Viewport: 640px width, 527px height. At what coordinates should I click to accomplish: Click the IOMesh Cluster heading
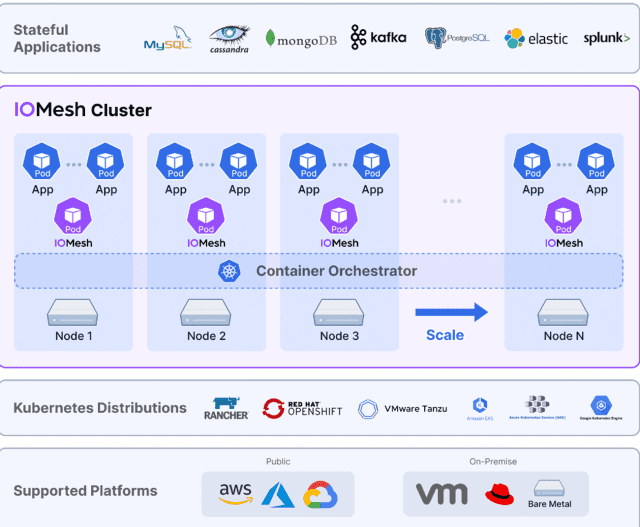pyautogui.click(x=83, y=110)
